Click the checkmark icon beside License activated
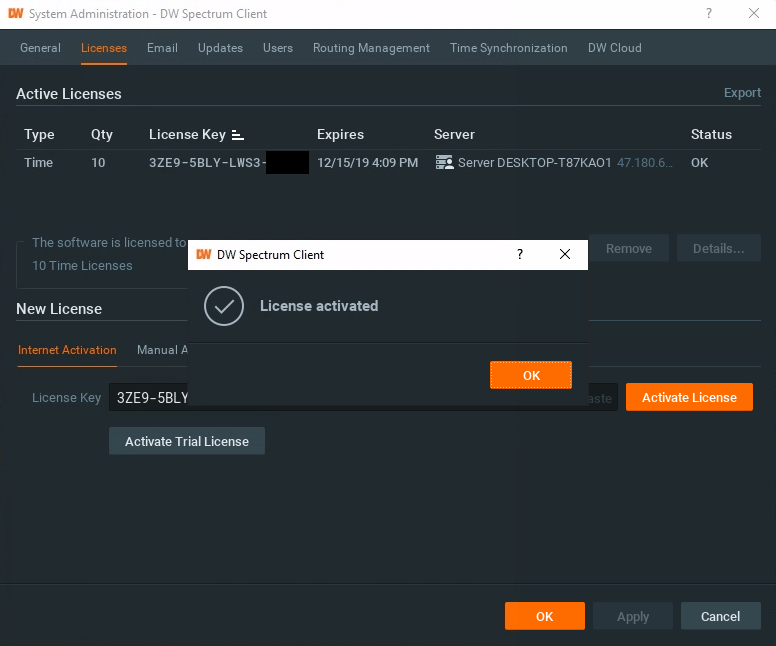 tap(224, 306)
